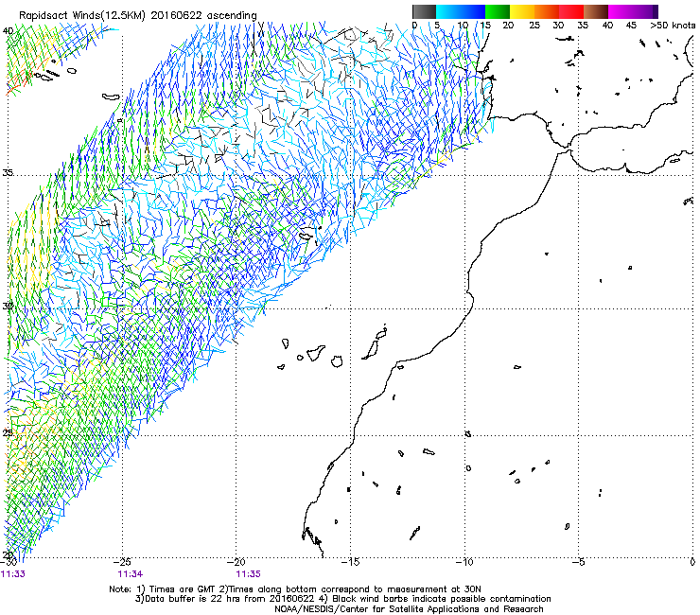Click the purple time stamp "11:34"
This screenshot has width=700, height=615.
tap(131, 574)
